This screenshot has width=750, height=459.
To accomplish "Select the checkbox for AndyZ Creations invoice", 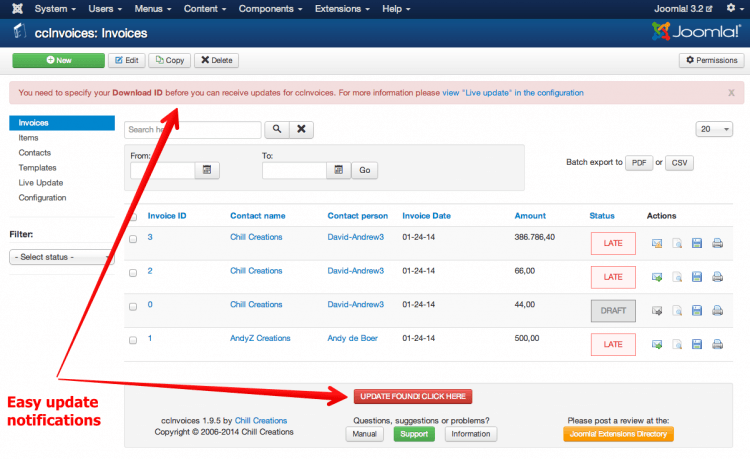I will 133,340.
